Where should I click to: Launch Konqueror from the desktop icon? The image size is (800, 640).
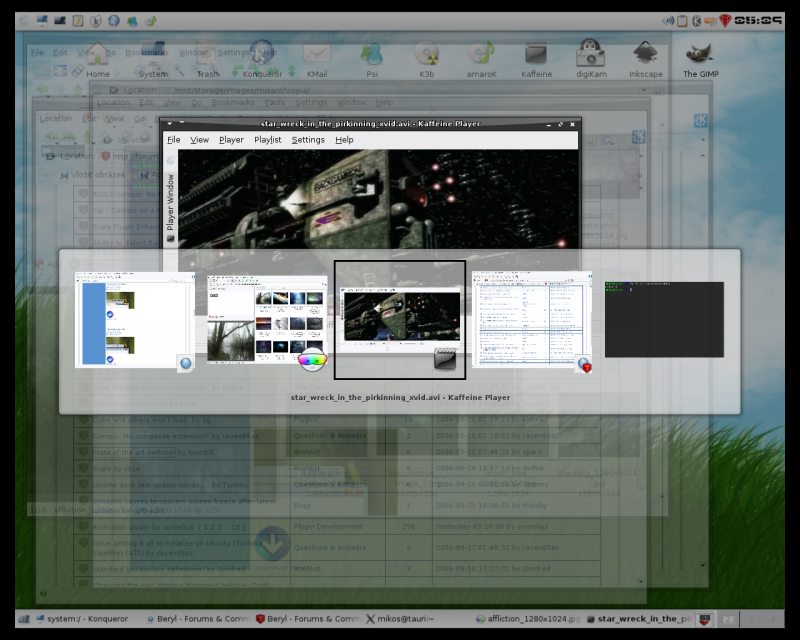click(262, 60)
